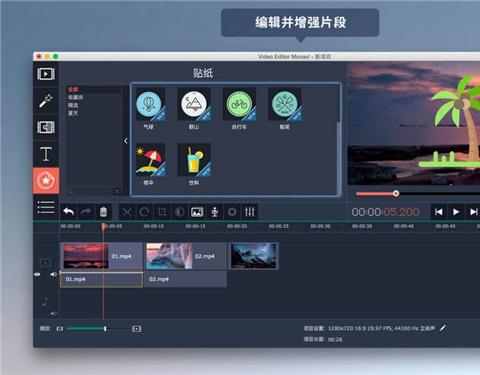This screenshot has width=480, height=375.
Task: Select the 01.mp4 video clip
Action: [101, 256]
